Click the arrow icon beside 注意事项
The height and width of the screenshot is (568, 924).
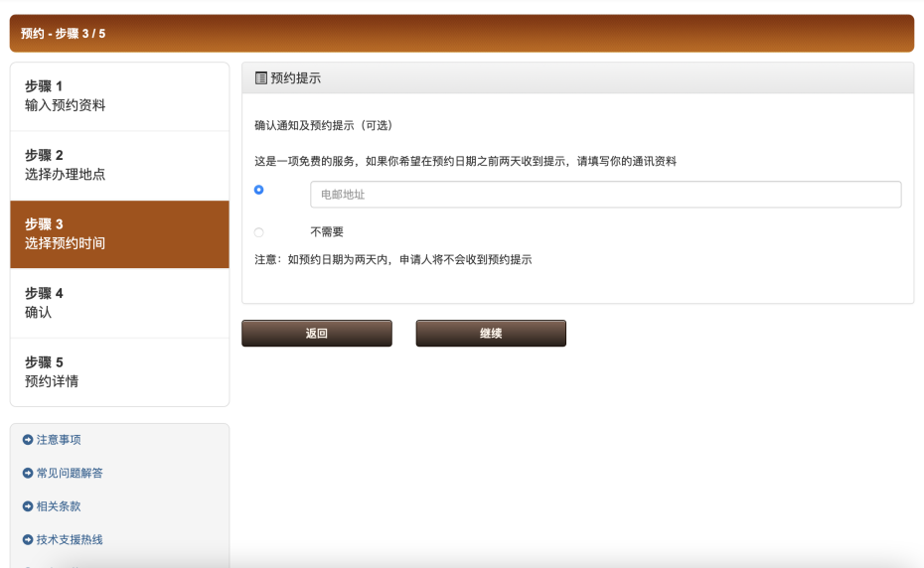coord(28,440)
